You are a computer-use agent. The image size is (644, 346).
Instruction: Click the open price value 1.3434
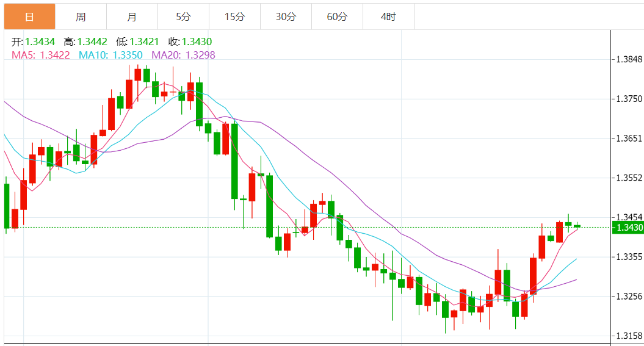[x=40, y=42]
